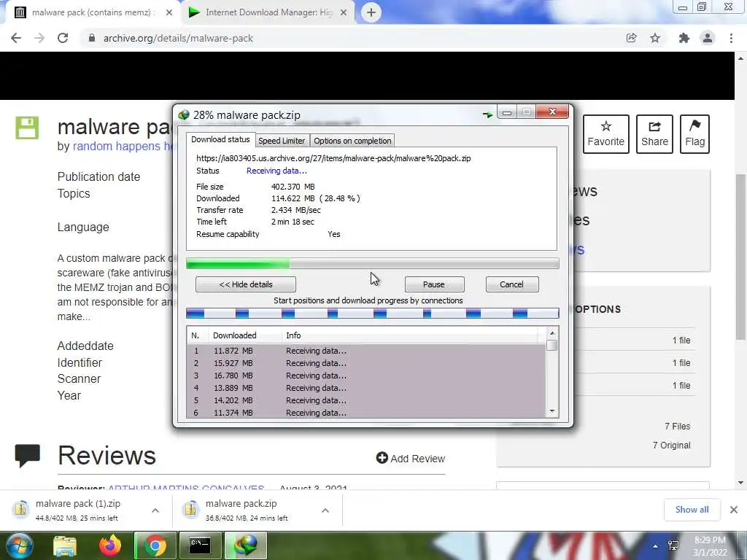Click the address bar URL field
Viewport: 747px width, 560px height.
click(x=352, y=38)
